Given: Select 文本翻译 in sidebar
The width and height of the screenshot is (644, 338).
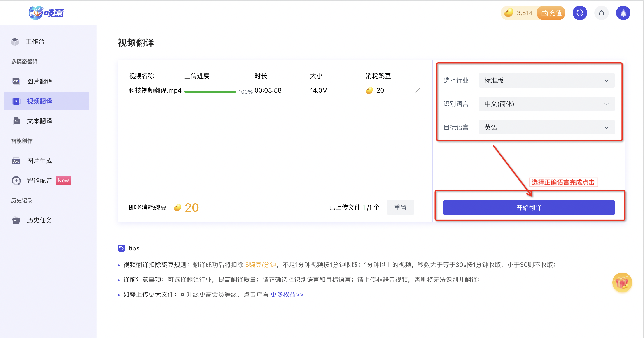Looking at the screenshot, I should tap(40, 121).
